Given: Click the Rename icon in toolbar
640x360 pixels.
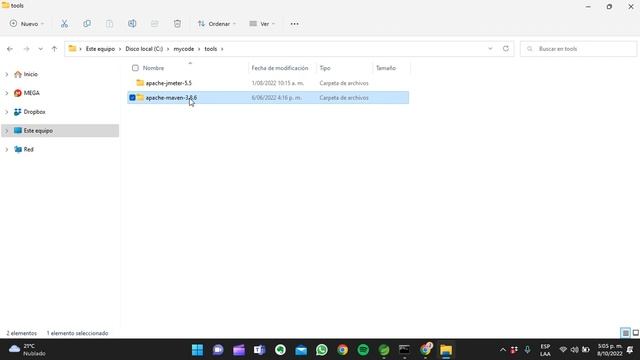Looking at the screenshot, I should [132, 24].
